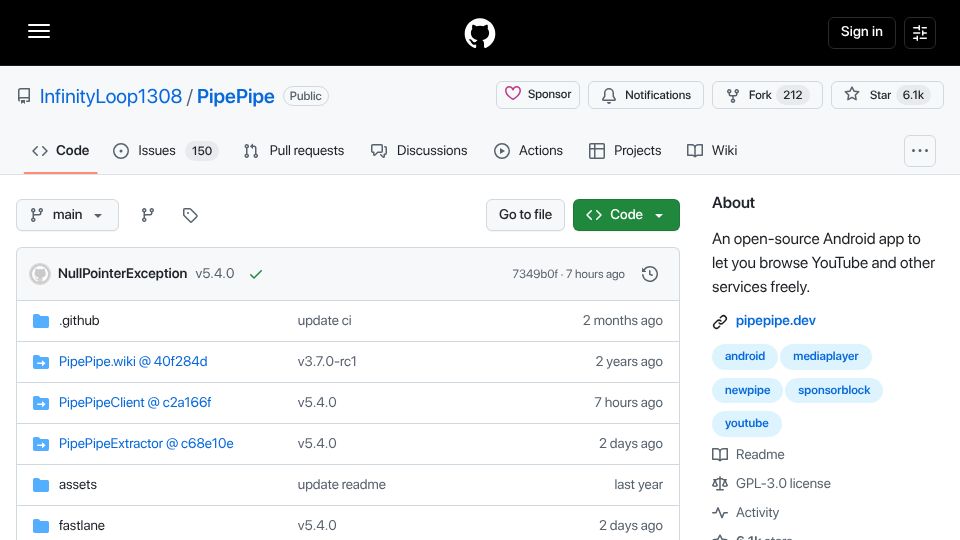Open PipePipeClient submodule link
This screenshot has height=540, width=960.
click(x=135, y=403)
